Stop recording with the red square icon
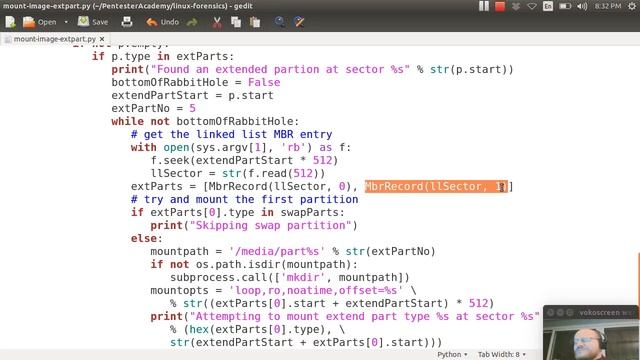 [500, 6]
